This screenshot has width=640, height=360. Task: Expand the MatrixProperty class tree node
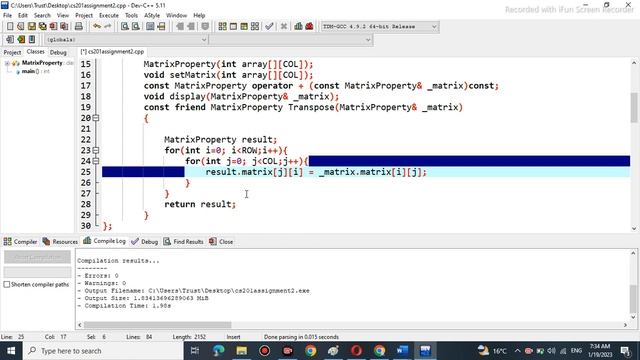[x=7, y=63]
